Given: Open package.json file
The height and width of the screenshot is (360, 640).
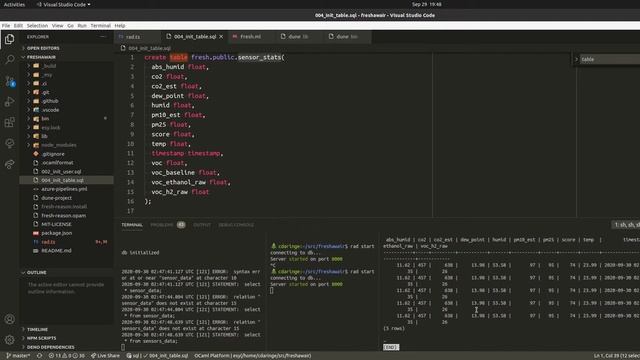Looking at the screenshot, I should 56,233.
